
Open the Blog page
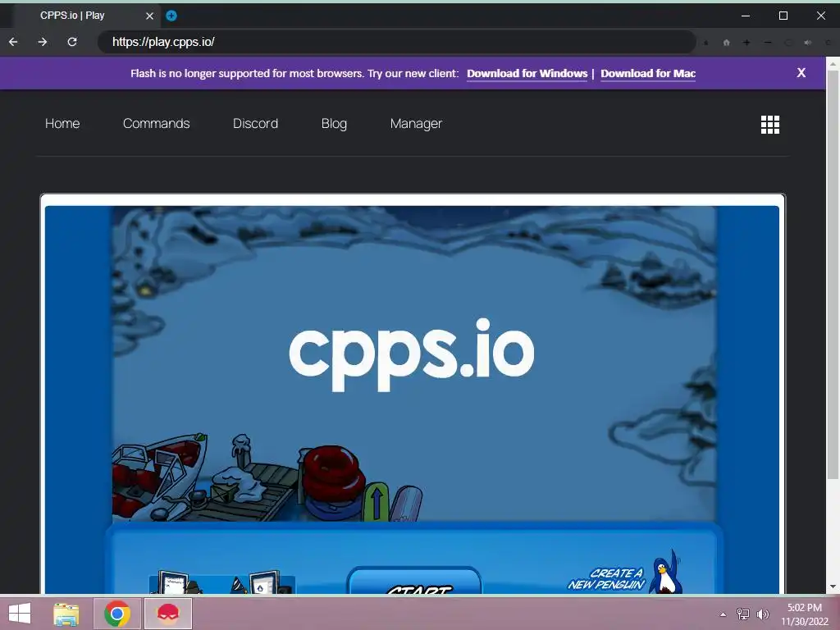(x=335, y=124)
